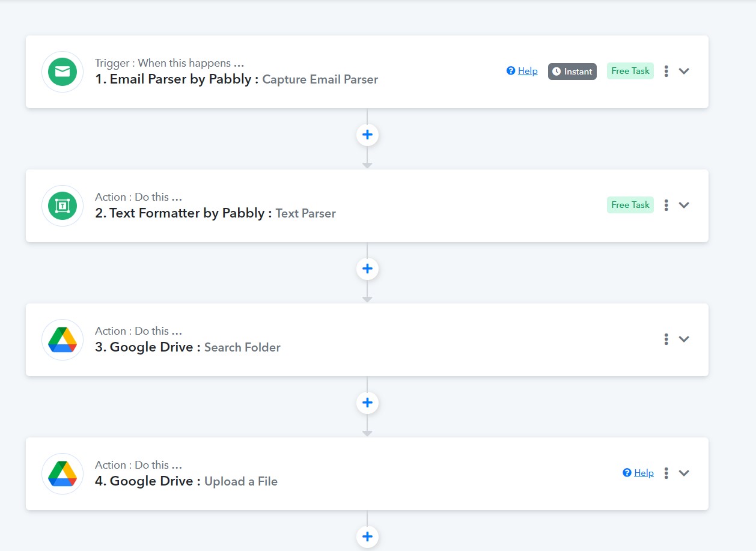Expand the Text Formatter step chevron
Screen dimensions: 756x551
pos(684,205)
